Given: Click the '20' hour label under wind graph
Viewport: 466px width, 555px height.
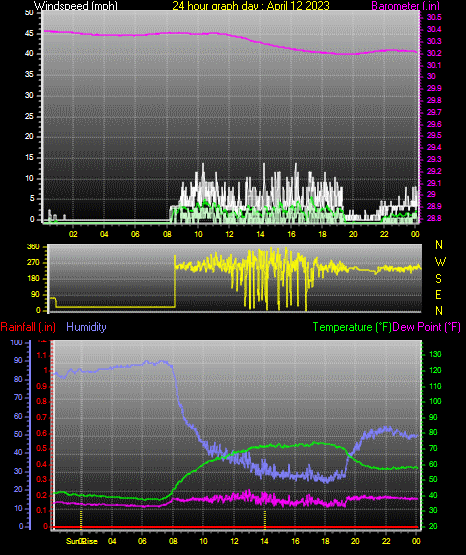Looking at the screenshot, I should (353, 234).
